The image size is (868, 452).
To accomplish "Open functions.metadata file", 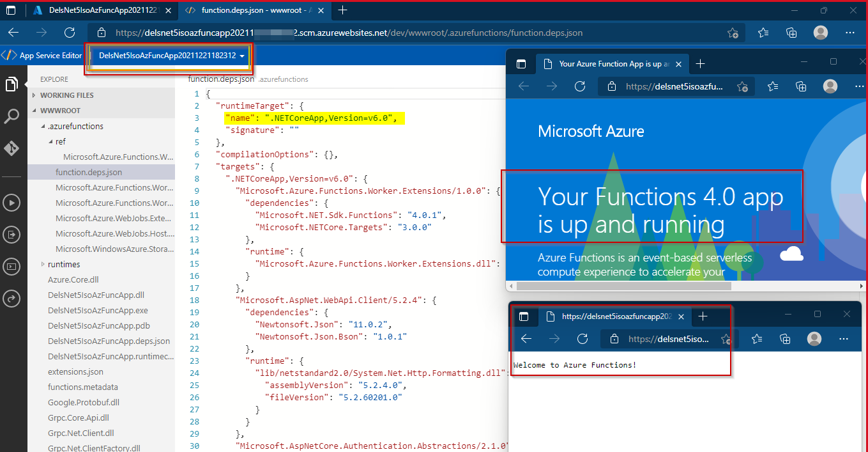I will tap(83, 387).
